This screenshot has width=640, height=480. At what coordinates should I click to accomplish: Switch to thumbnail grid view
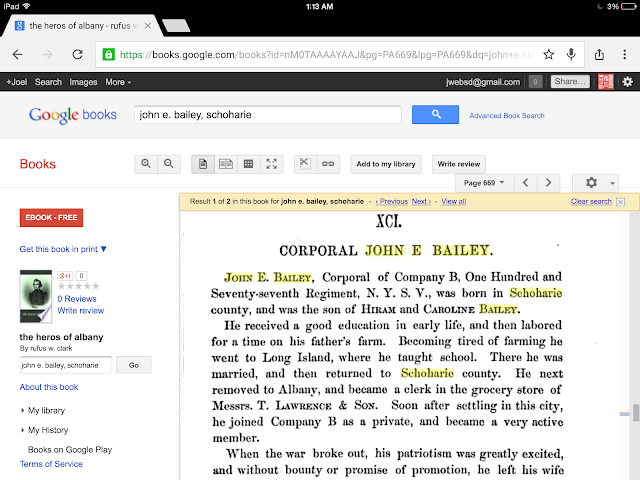tap(249, 164)
